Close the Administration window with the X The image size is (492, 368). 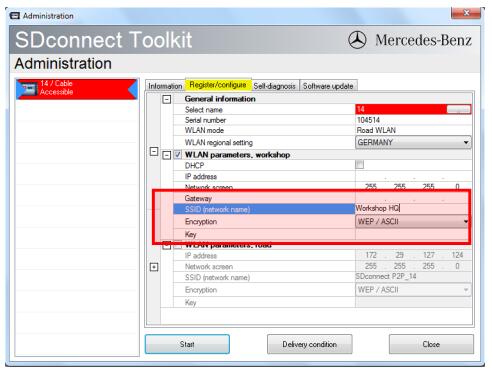coord(466,13)
